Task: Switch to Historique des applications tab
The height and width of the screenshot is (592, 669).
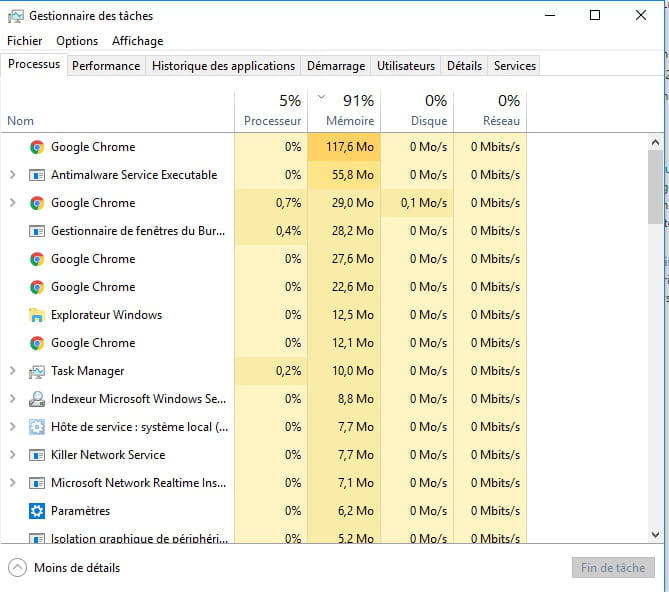Action: click(223, 66)
